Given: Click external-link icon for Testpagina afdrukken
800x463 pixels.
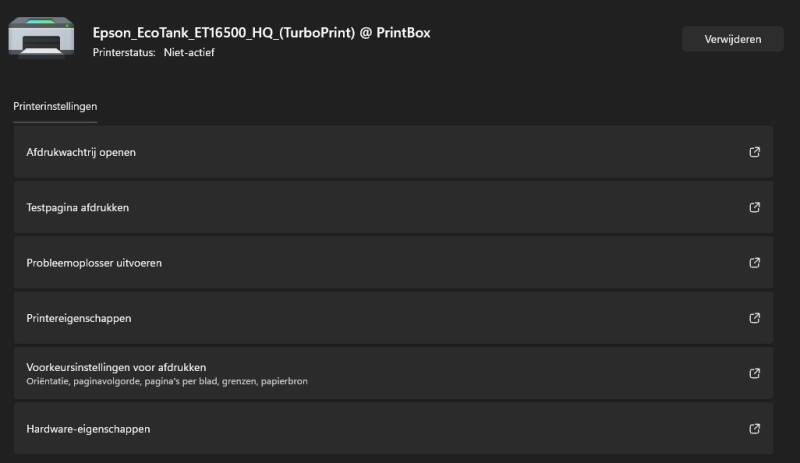Looking at the screenshot, I should 754,208.
